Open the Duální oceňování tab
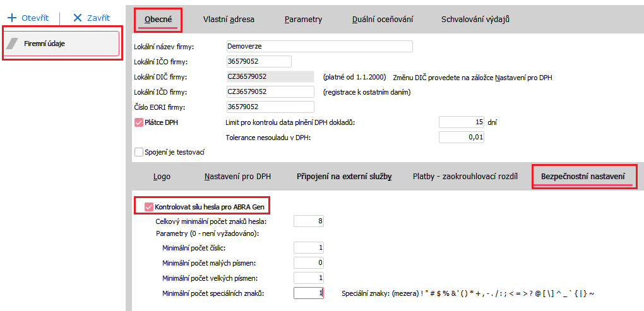Screen dimensions: 644x311 [x=383, y=19]
